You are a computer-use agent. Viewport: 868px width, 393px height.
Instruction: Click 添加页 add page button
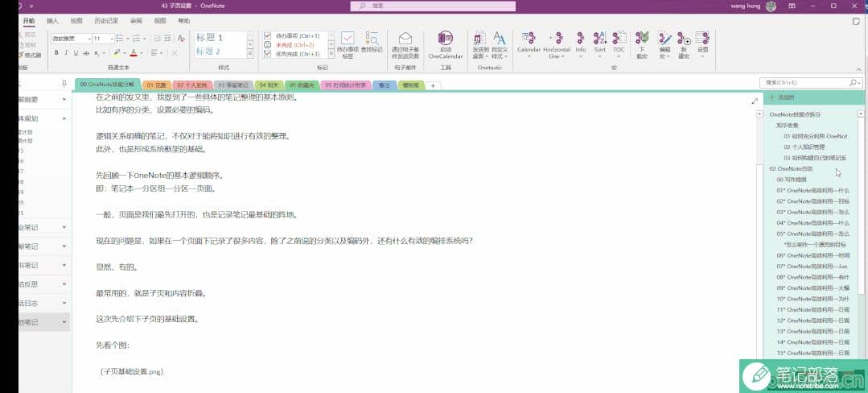click(782, 97)
